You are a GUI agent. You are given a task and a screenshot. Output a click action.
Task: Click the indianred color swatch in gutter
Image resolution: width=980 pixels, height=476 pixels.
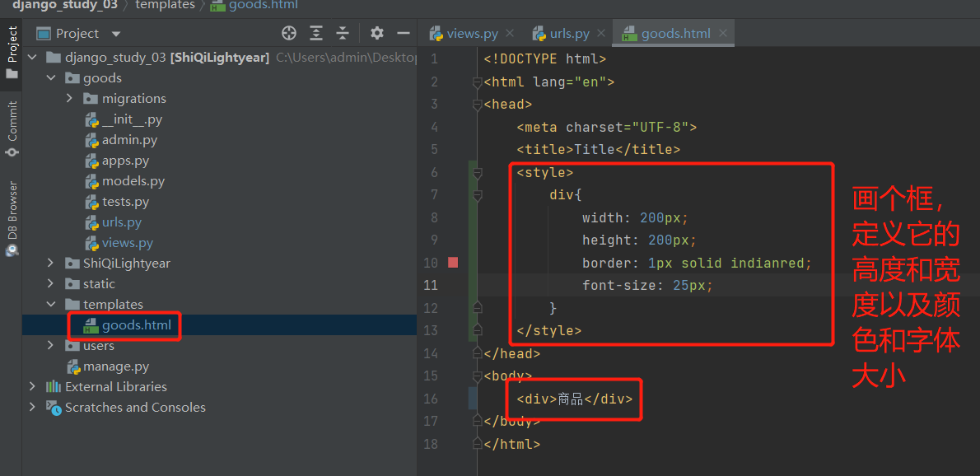pyautogui.click(x=453, y=263)
